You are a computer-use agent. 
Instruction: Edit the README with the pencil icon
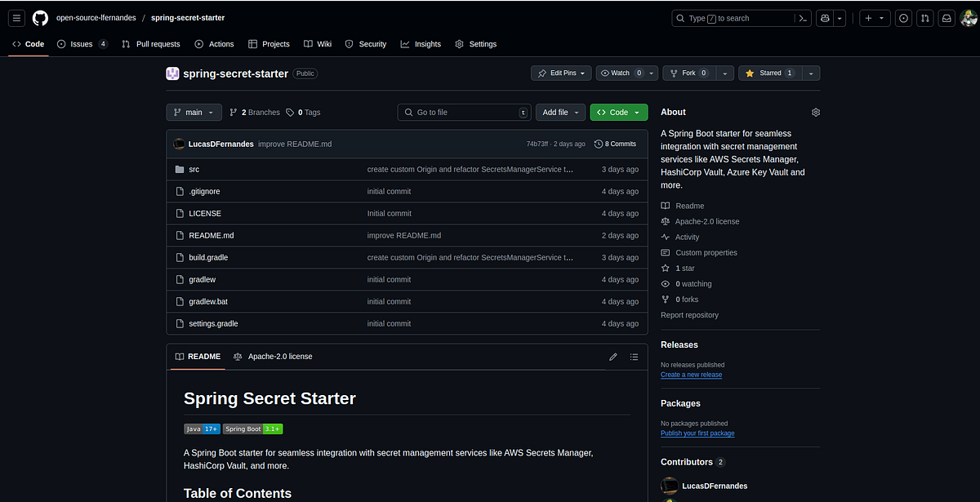pyautogui.click(x=613, y=357)
